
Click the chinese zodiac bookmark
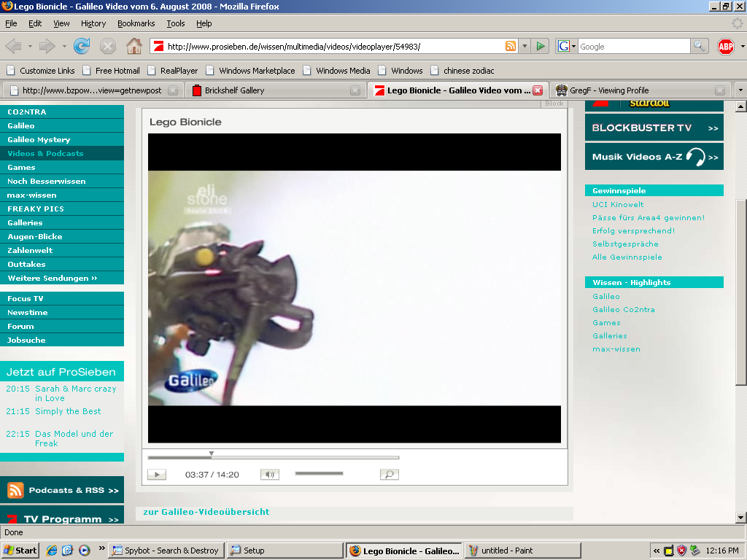[462, 71]
